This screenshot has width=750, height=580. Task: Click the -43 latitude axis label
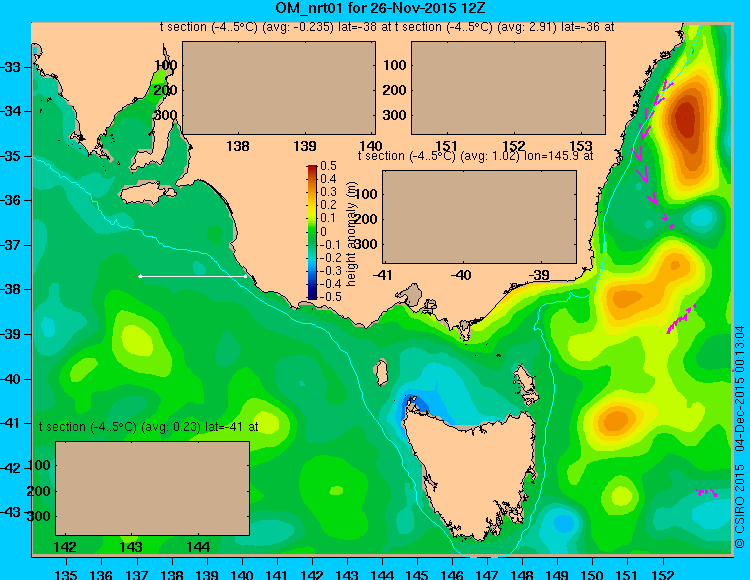[11, 512]
